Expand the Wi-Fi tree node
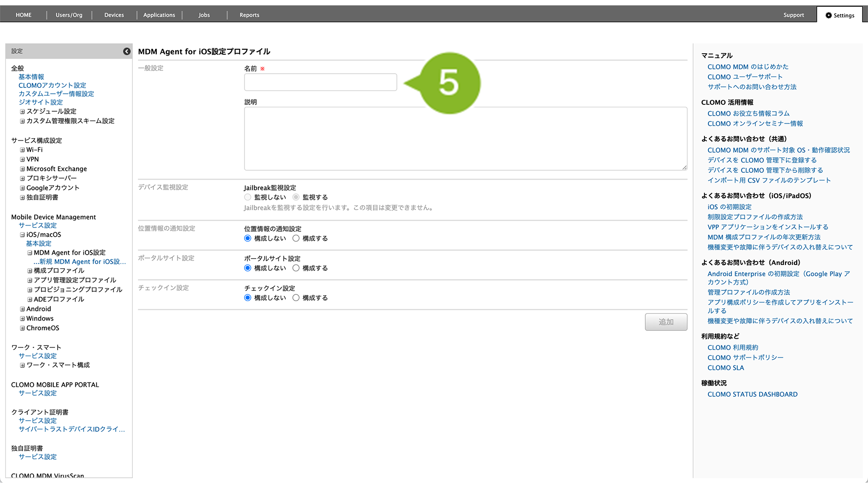The width and height of the screenshot is (868, 488). 22,150
